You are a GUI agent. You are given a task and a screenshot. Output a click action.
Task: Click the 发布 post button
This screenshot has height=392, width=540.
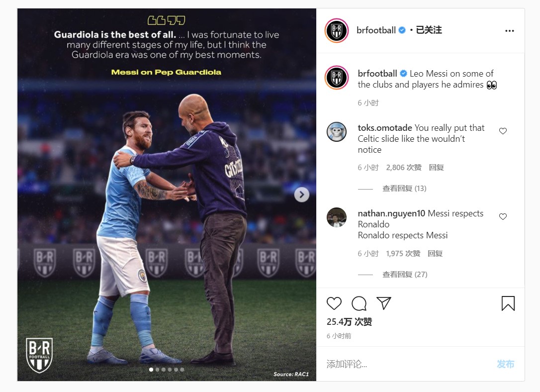(x=505, y=364)
